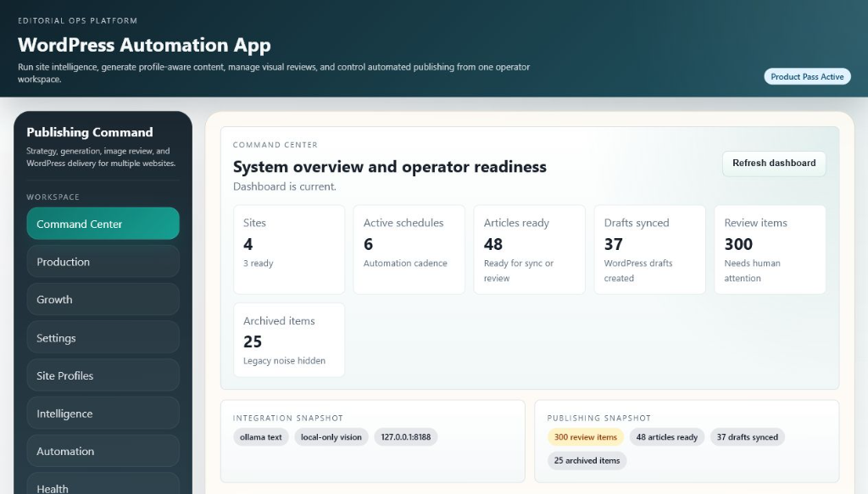868x494 pixels.
Task: Click the 'Automation cadence' text
Action: coord(405,264)
